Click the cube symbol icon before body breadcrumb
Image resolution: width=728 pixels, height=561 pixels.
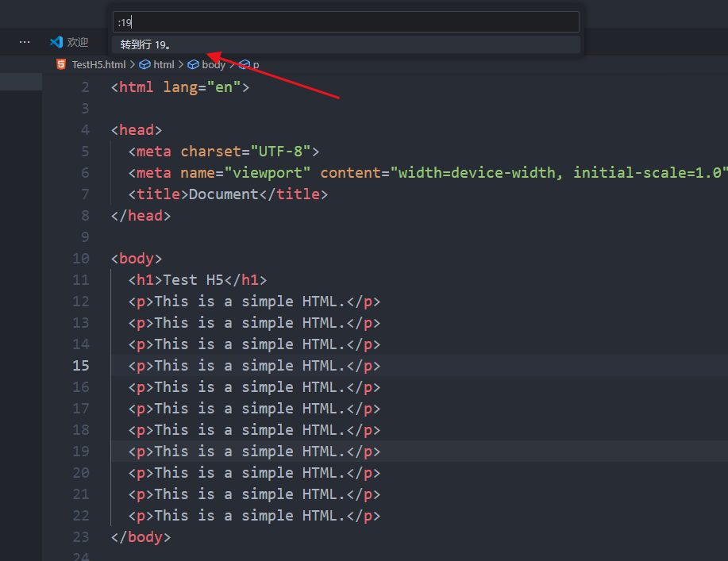pos(193,64)
